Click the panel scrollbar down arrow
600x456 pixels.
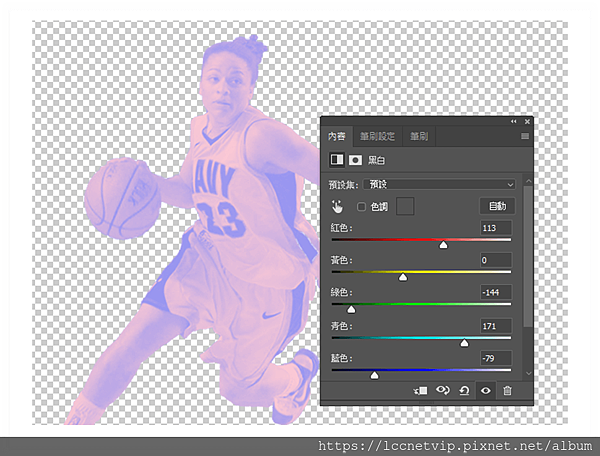point(528,373)
